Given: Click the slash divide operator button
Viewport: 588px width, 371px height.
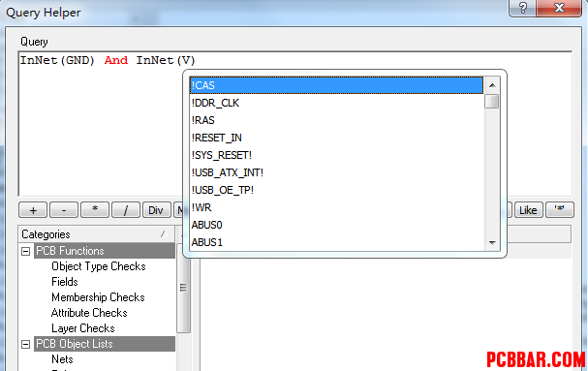Looking at the screenshot, I should tap(126, 210).
